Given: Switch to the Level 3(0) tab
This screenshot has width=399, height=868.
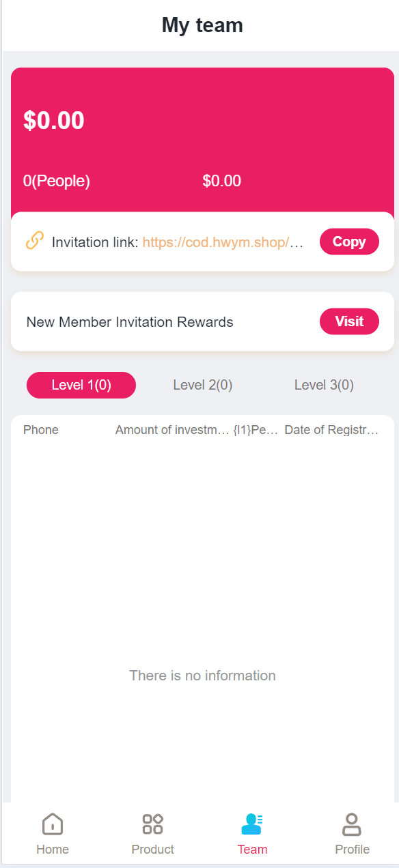Looking at the screenshot, I should coord(324,385).
